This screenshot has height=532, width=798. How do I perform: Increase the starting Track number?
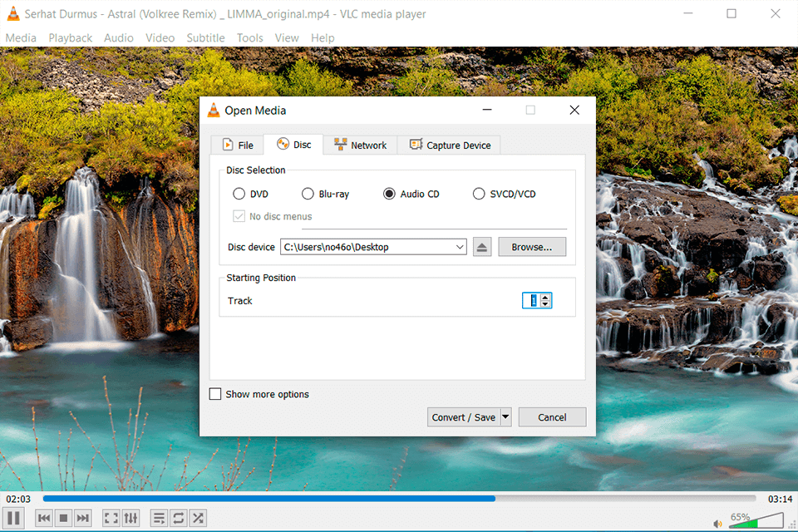coord(544,297)
